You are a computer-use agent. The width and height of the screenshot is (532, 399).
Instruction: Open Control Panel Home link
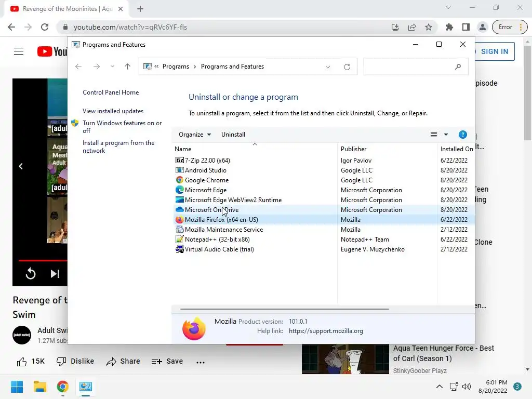[111, 92]
